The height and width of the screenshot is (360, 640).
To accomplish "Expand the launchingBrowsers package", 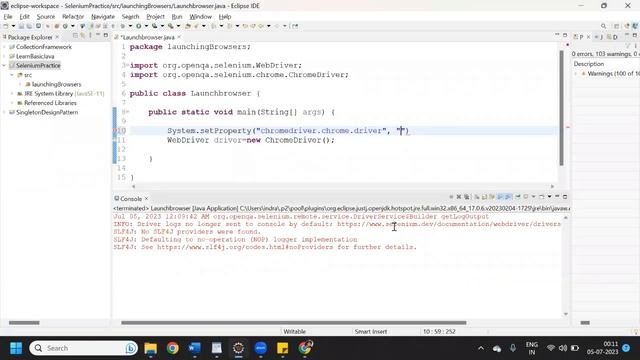I will pos(20,84).
